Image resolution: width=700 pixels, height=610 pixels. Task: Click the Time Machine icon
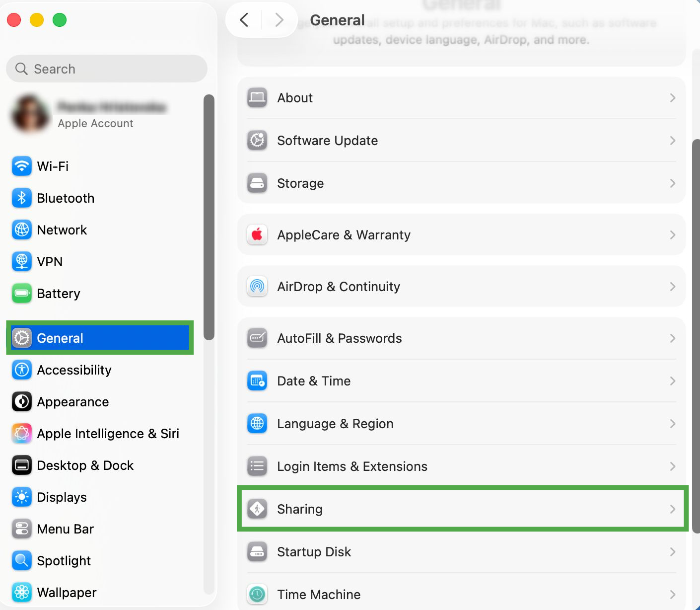(x=257, y=595)
